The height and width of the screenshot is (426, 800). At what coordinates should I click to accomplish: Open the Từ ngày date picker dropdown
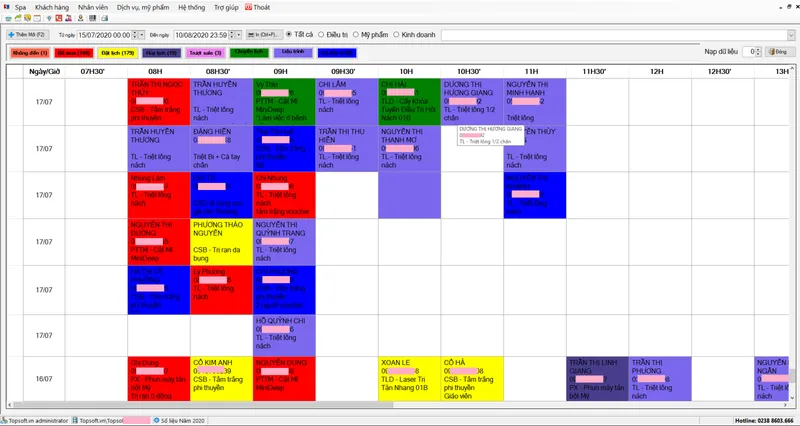[142, 35]
